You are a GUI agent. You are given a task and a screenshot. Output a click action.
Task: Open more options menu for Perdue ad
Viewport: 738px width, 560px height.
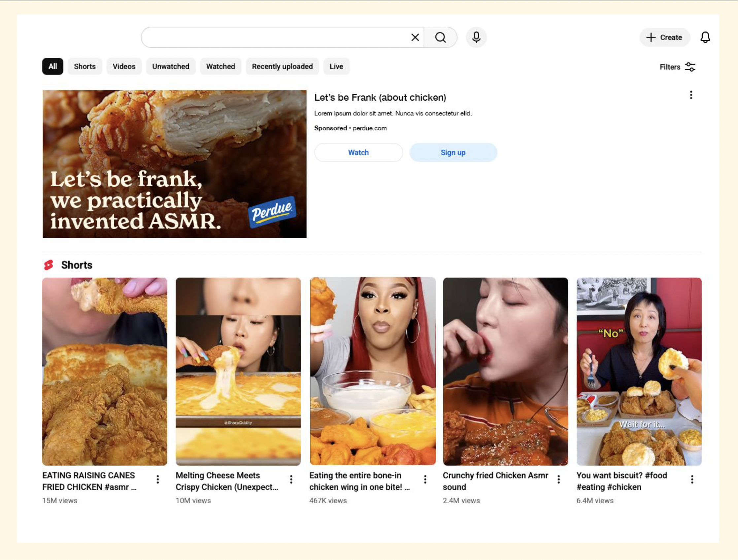(691, 95)
